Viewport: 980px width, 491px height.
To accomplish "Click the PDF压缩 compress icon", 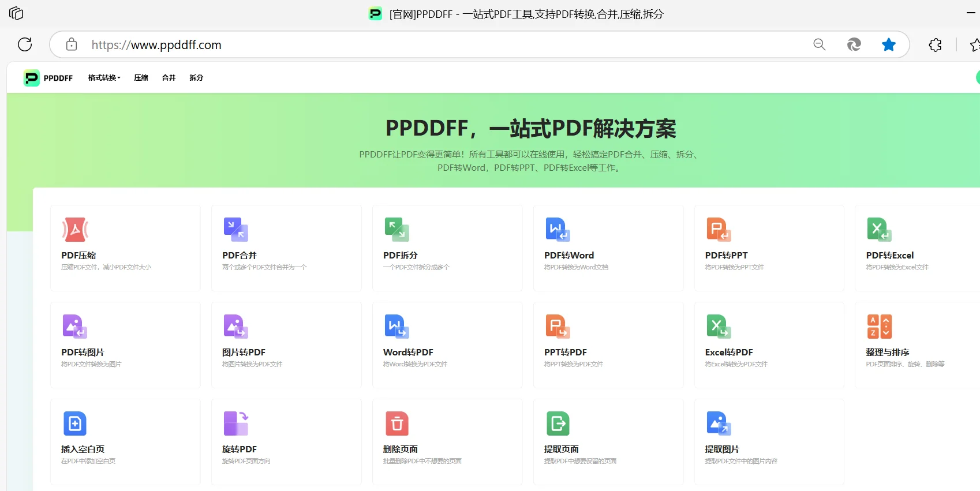I will click(x=75, y=230).
